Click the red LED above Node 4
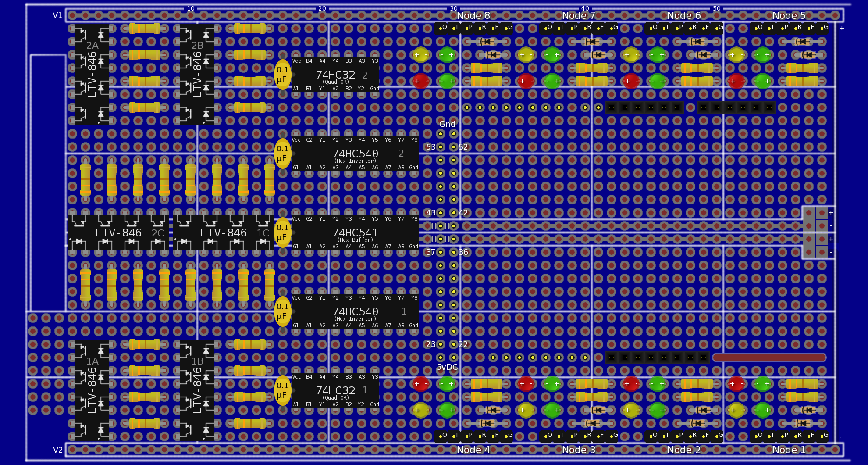 point(421,384)
